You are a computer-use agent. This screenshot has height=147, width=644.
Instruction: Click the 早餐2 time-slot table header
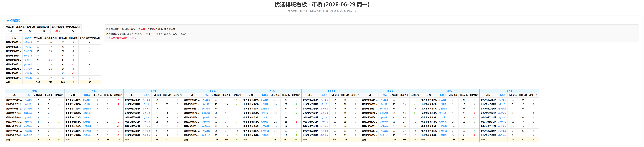click(x=153, y=91)
